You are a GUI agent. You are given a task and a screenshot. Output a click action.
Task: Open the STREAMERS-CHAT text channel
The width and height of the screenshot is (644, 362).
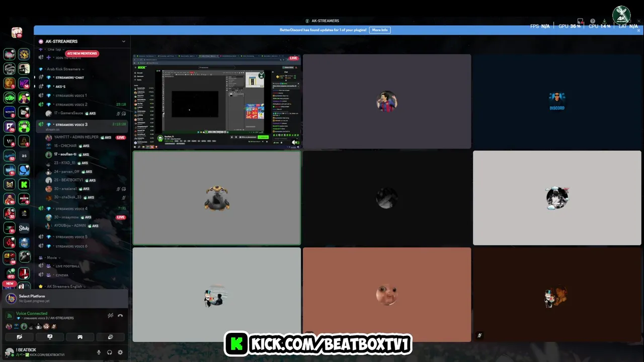(x=82, y=77)
